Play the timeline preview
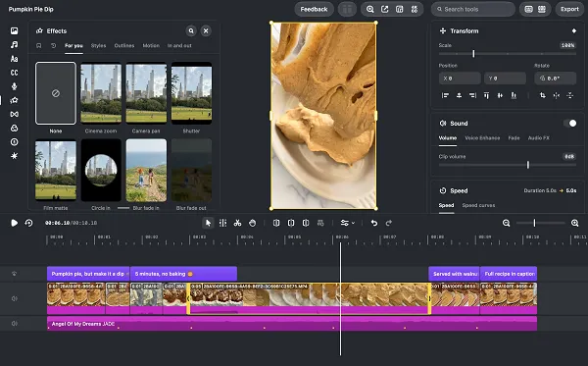This screenshot has width=588, height=366. point(14,223)
